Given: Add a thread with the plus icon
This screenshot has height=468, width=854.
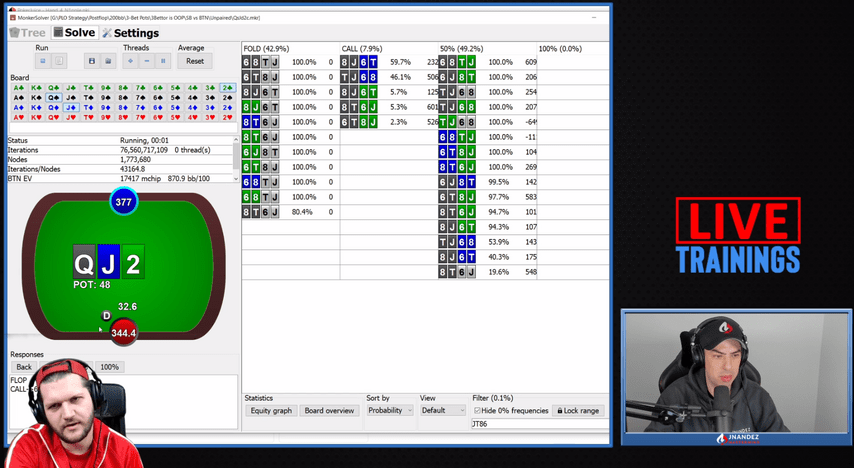Looking at the screenshot, I should [130, 61].
